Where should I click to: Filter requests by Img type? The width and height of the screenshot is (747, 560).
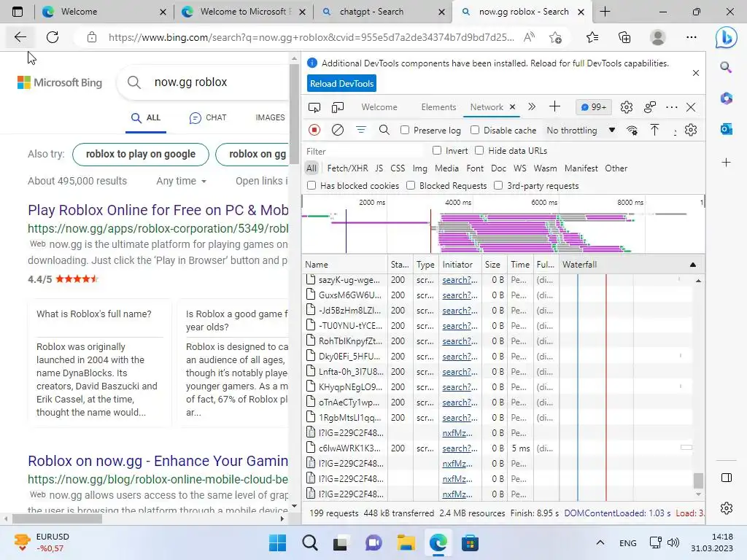tap(419, 168)
